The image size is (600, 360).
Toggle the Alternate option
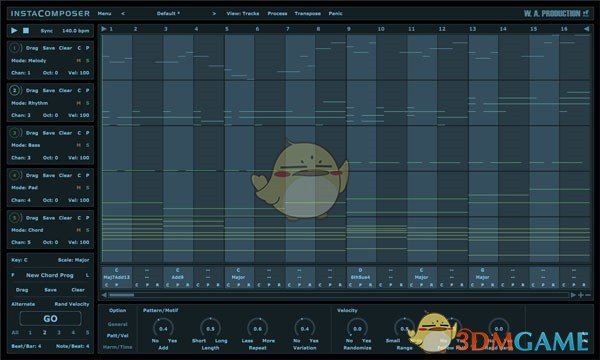(x=23, y=304)
